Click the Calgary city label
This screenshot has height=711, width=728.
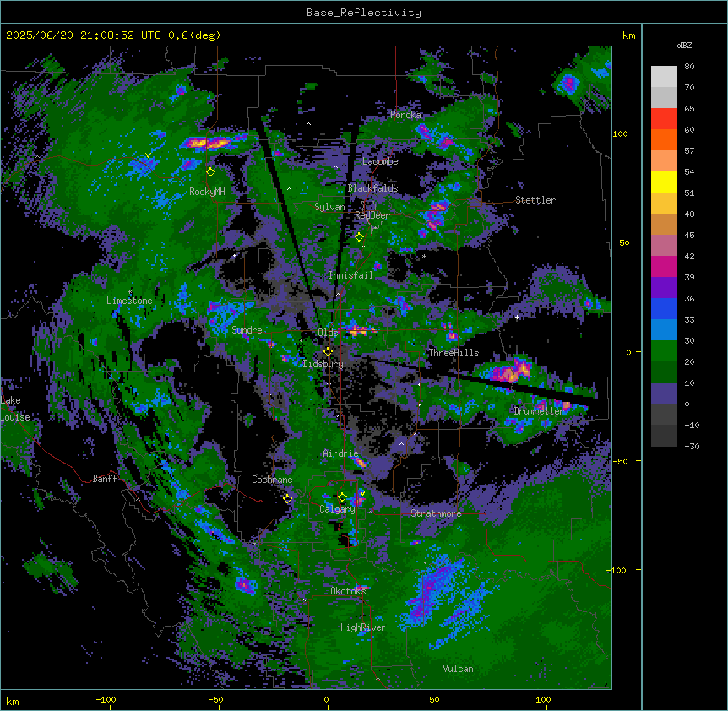coord(337,509)
